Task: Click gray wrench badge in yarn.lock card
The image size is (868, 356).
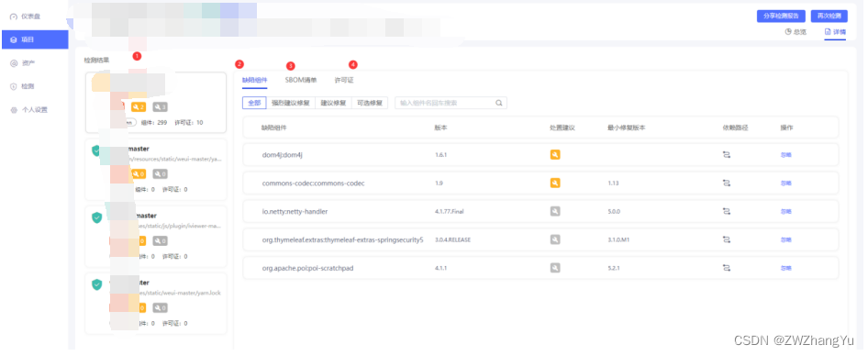Action: (160, 308)
